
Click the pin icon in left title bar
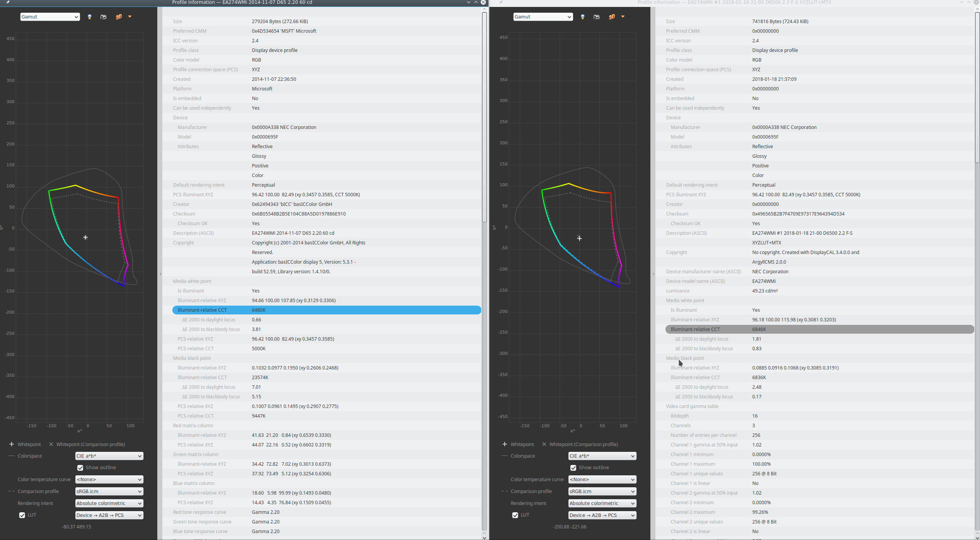coord(8,2)
